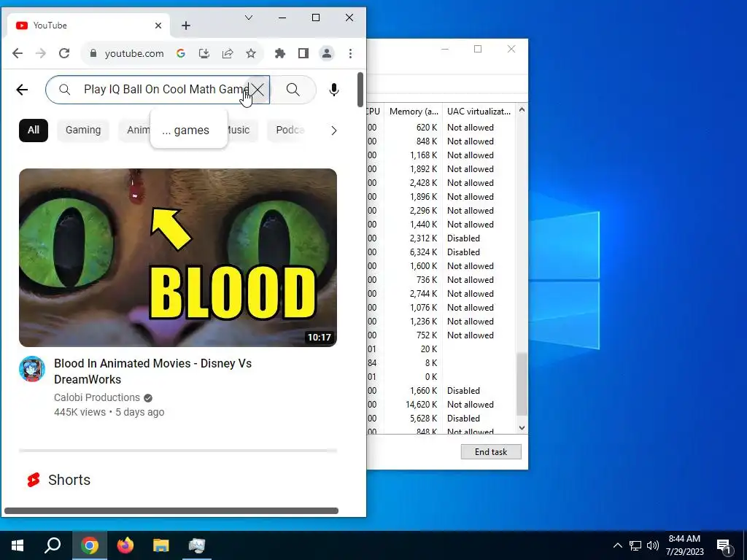Click the install app icon in address bar

(x=204, y=53)
